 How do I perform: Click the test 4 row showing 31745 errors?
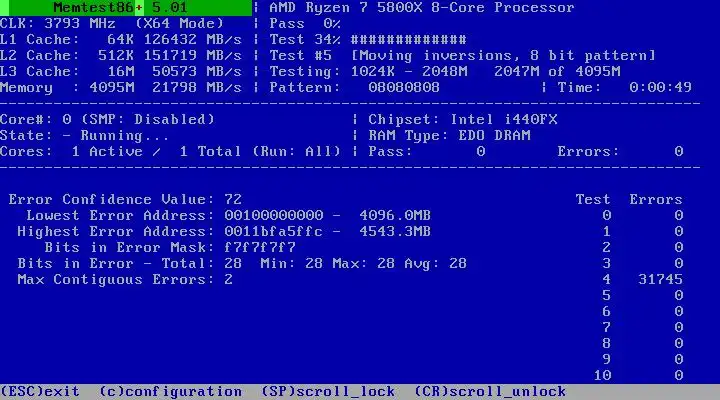642,279
